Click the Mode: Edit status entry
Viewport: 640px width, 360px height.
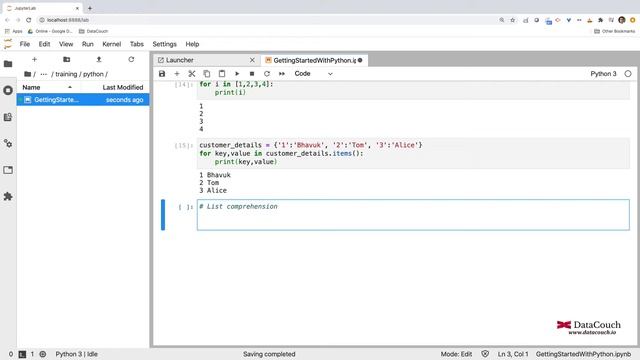[x=456, y=354]
